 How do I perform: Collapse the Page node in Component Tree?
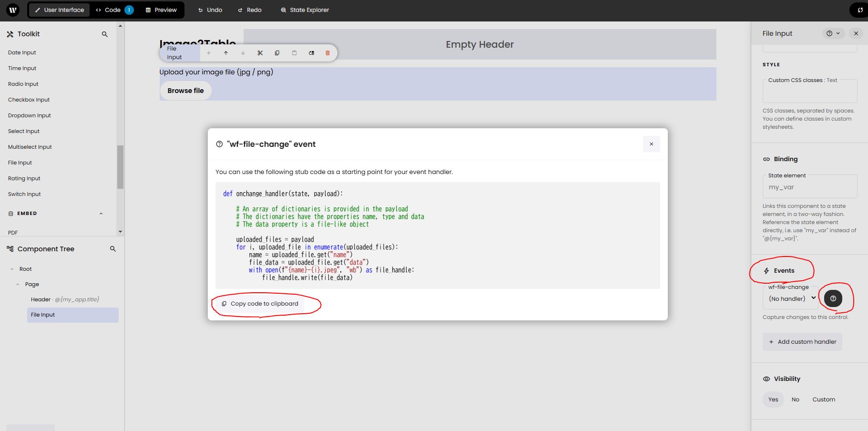(18, 284)
